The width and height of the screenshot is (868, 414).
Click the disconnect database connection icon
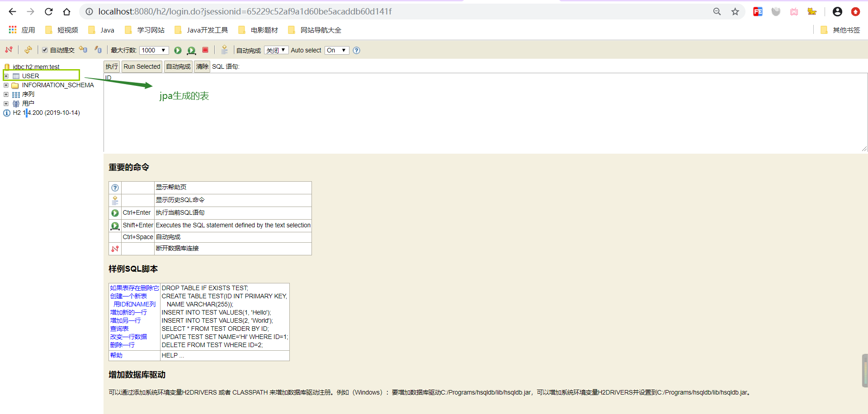click(8, 50)
